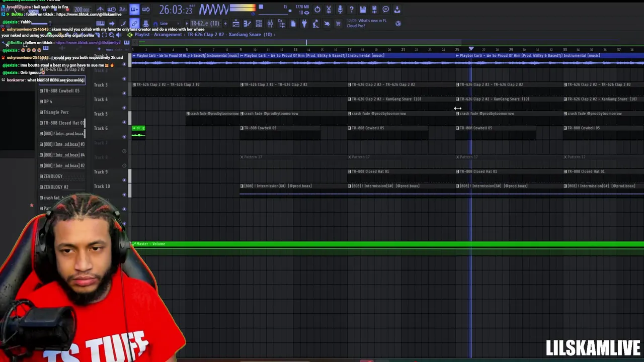Click the playlist magnifier zoom icon
The height and width of the screenshot is (362, 644).
pyautogui.click(x=111, y=35)
